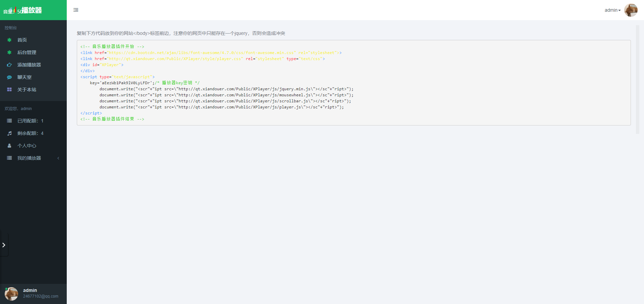Click the admin avatar in sidebar footer

click(11, 294)
